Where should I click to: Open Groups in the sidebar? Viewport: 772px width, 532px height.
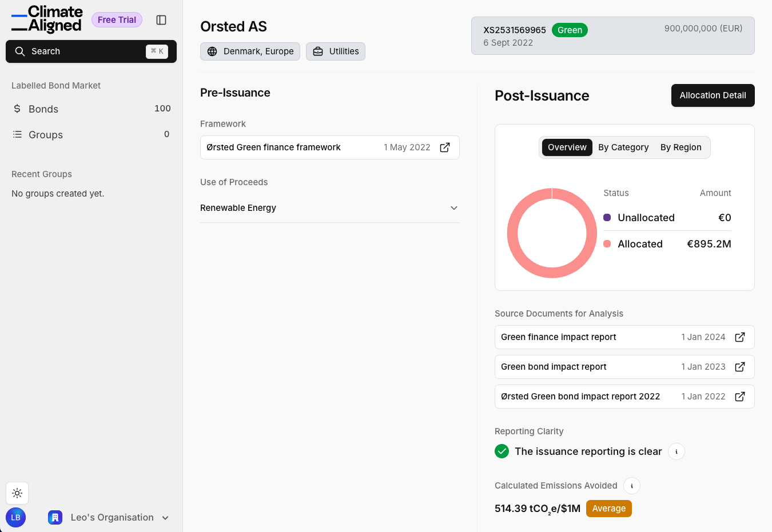pos(91,134)
